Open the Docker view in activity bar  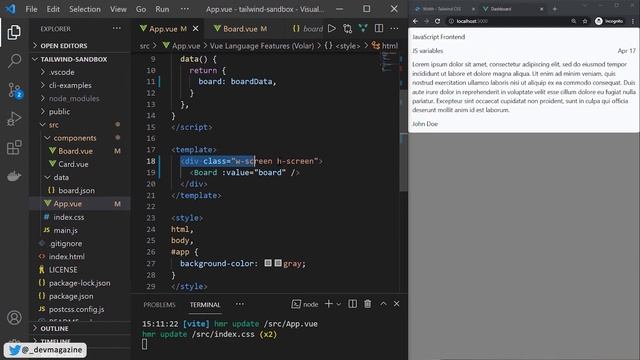click(x=14, y=176)
